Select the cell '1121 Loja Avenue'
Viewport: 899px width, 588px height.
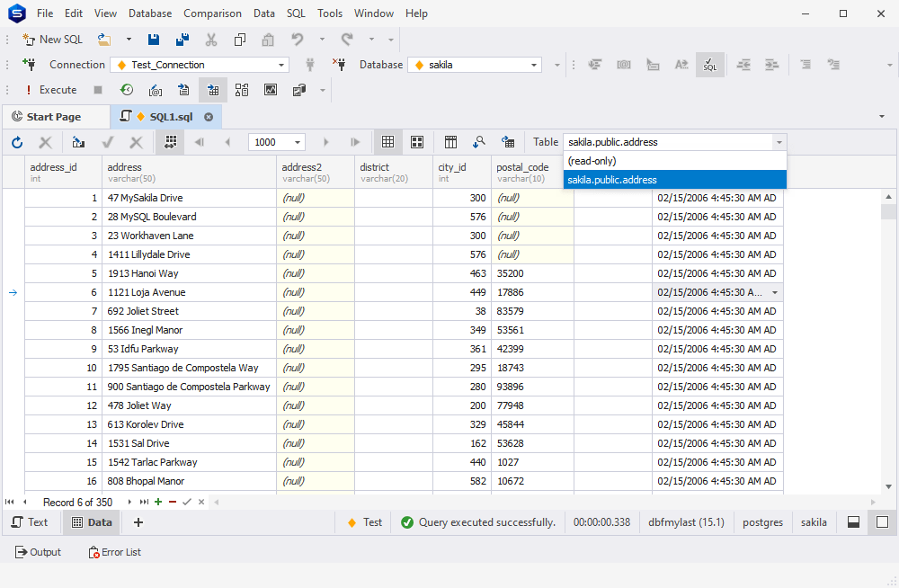coord(189,292)
